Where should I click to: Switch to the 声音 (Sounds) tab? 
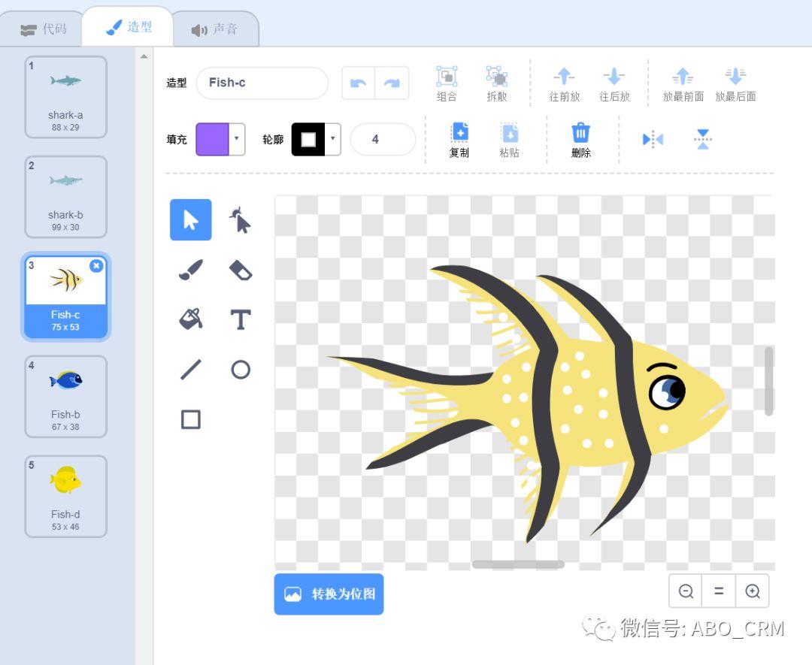coord(215,29)
